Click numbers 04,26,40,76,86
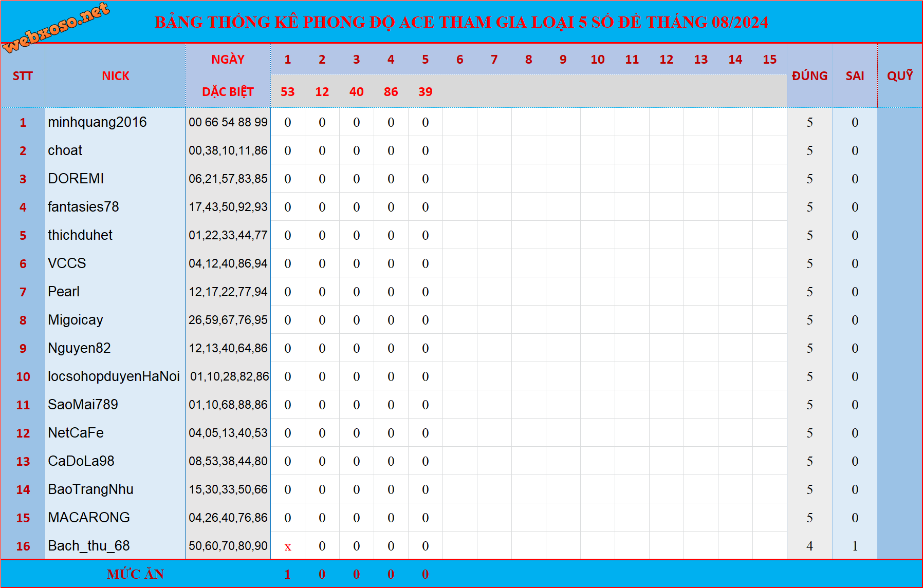The width and height of the screenshot is (923, 588). [x=228, y=518]
